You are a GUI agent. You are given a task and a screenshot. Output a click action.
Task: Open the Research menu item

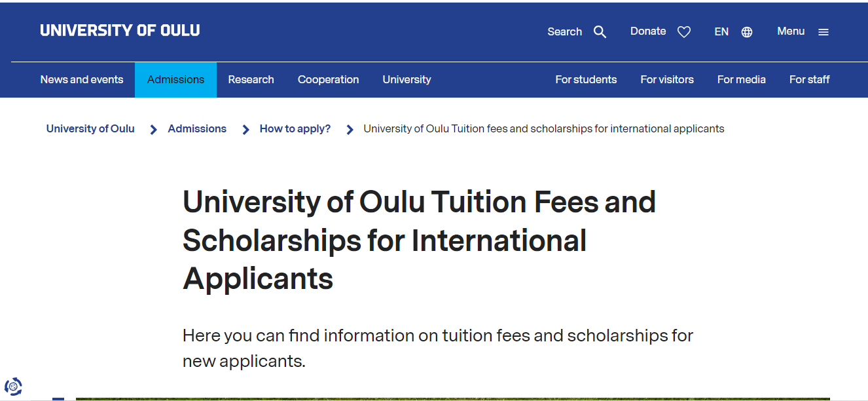pos(251,80)
